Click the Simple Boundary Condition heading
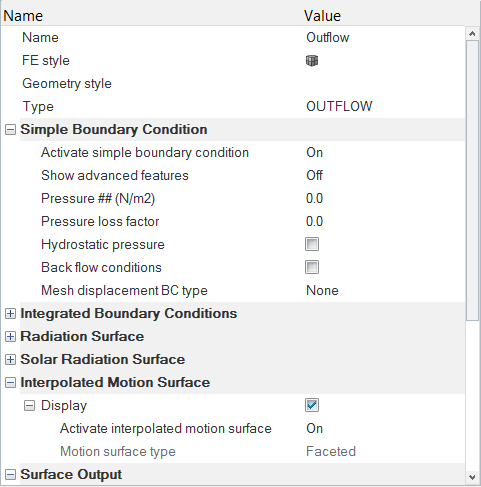The height and width of the screenshot is (487, 481). (114, 130)
